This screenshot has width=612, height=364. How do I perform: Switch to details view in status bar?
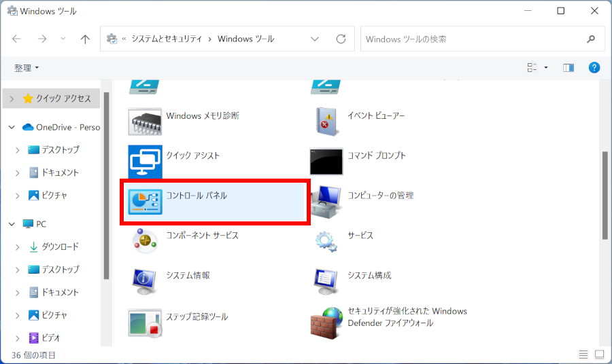click(583, 354)
